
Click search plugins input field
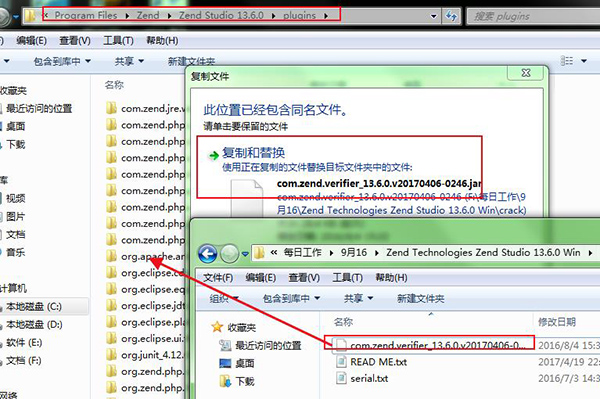coord(533,16)
